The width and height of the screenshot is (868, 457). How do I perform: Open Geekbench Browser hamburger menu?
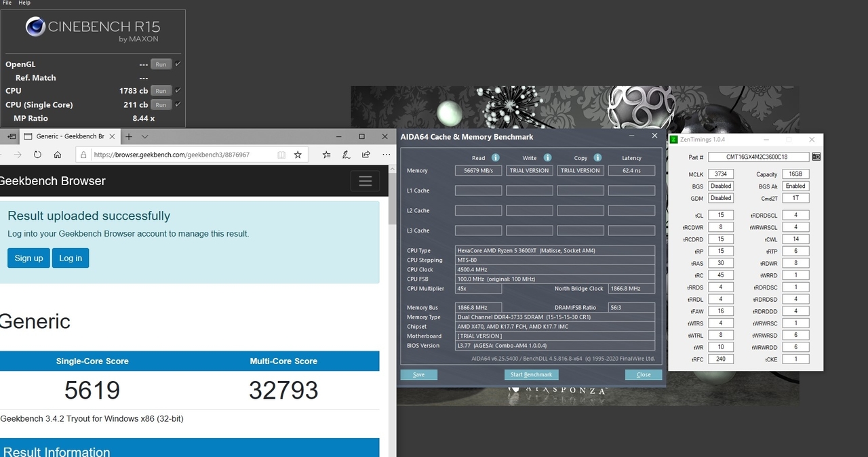click(x=365, y=181)
